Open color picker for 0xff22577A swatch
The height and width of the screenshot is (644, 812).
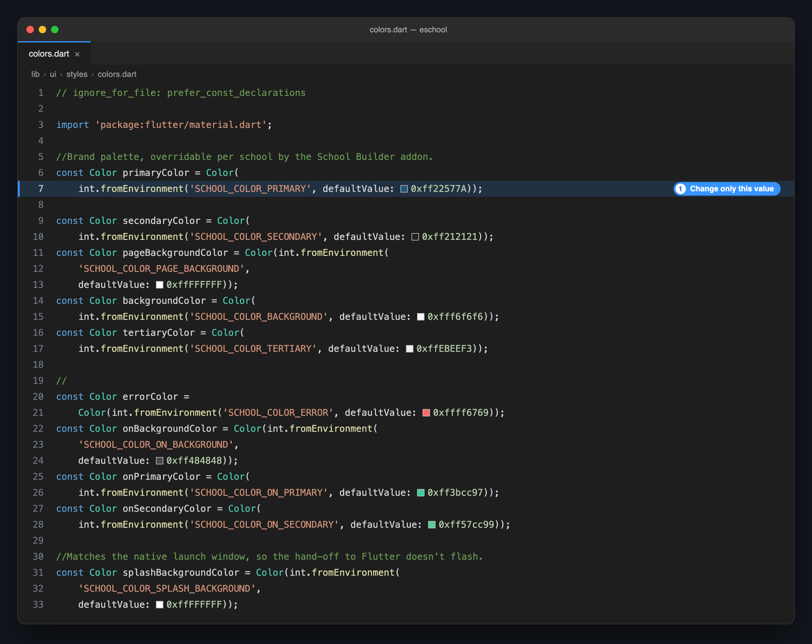404,189
